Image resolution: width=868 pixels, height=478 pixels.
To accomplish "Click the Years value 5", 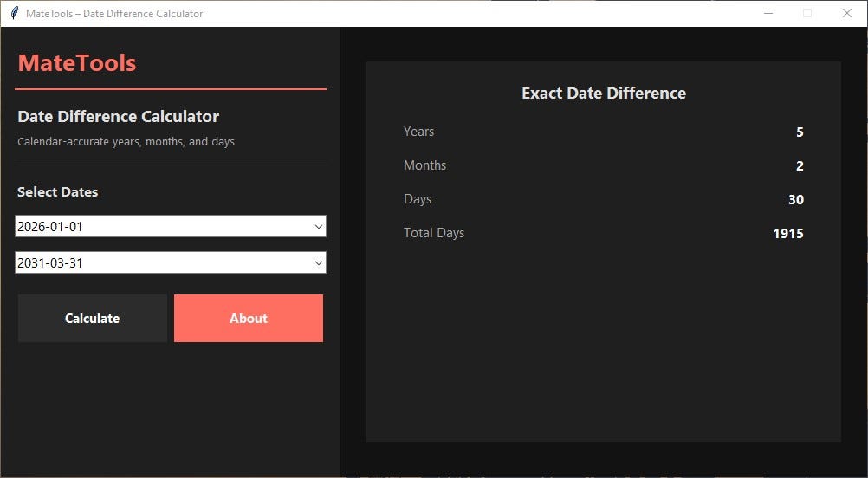I will point(800,132).
